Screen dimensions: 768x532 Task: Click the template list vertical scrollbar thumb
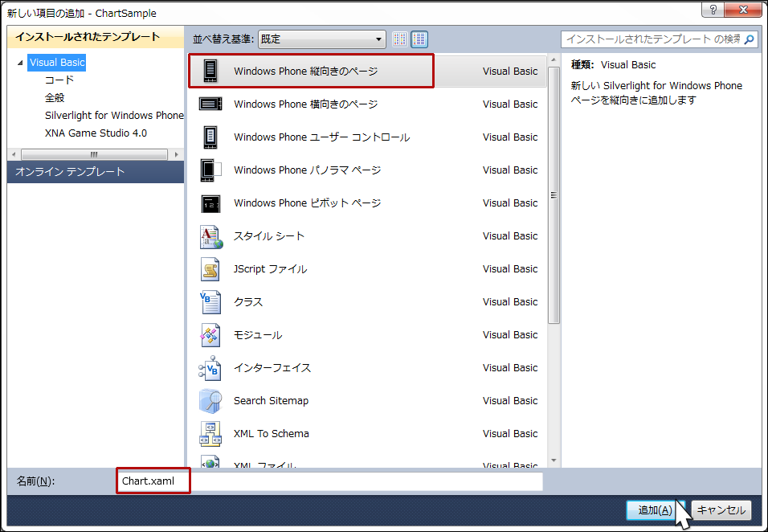click(554, 195)
